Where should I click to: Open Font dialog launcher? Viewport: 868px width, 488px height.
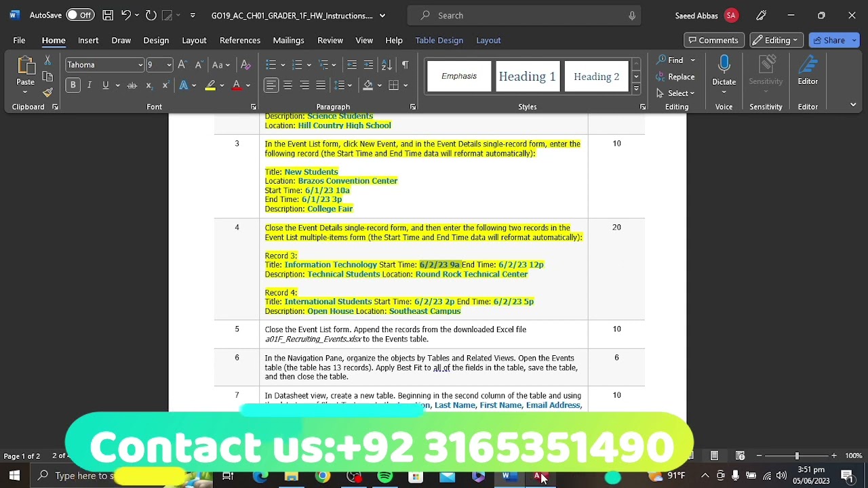point(254,107)
